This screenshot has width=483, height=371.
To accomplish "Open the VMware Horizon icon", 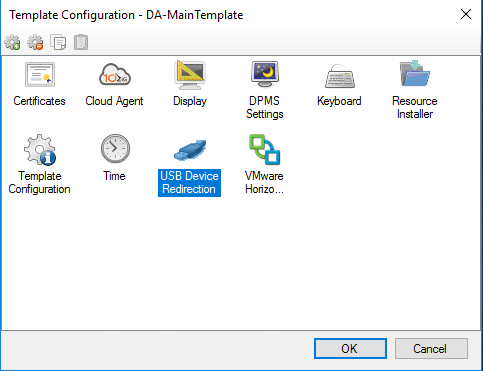I will (265, 149).
